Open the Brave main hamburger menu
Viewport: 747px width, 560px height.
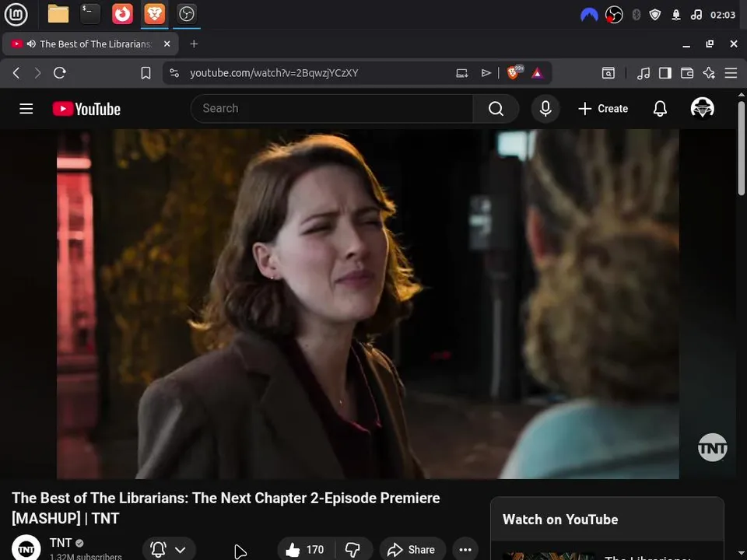pyautogui.click(x=731, y=73)
